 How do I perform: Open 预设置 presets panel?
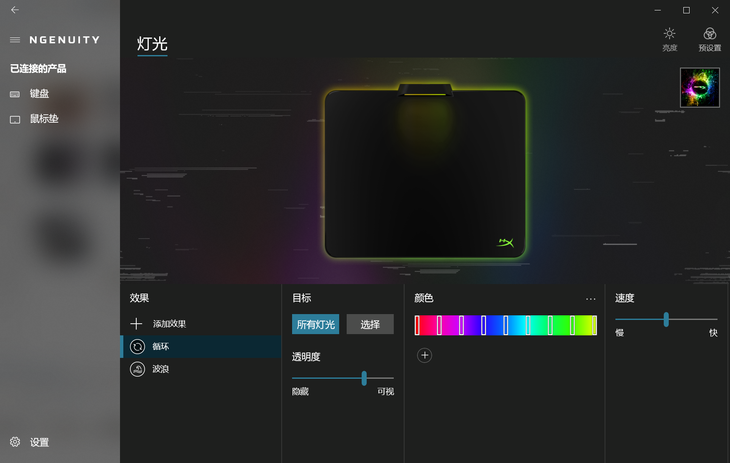click(710, 40)
